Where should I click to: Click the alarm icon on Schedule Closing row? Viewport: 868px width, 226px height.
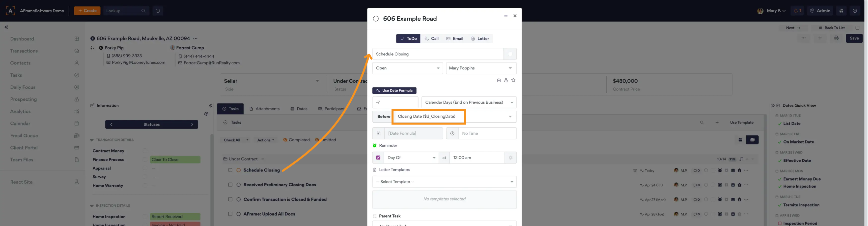635,171
